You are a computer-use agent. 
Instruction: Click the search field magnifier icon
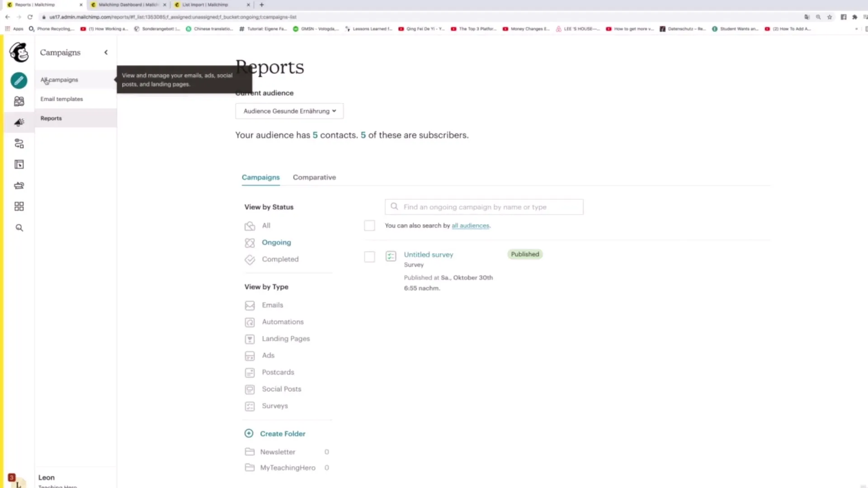point(394,206)
